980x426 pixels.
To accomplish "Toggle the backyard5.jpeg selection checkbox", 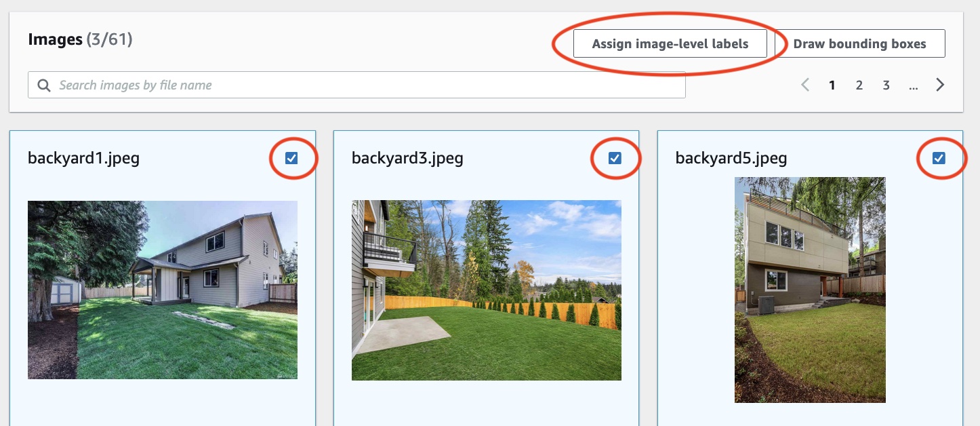I will tap(939, 157).
